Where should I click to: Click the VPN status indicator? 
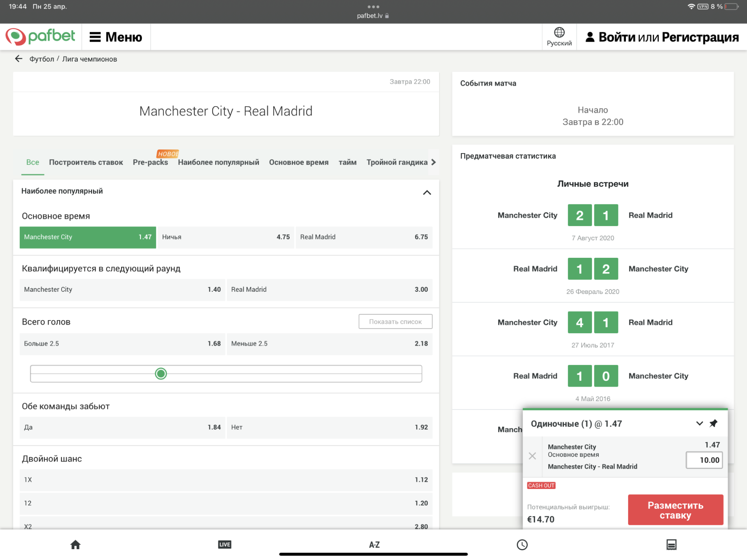703,7
